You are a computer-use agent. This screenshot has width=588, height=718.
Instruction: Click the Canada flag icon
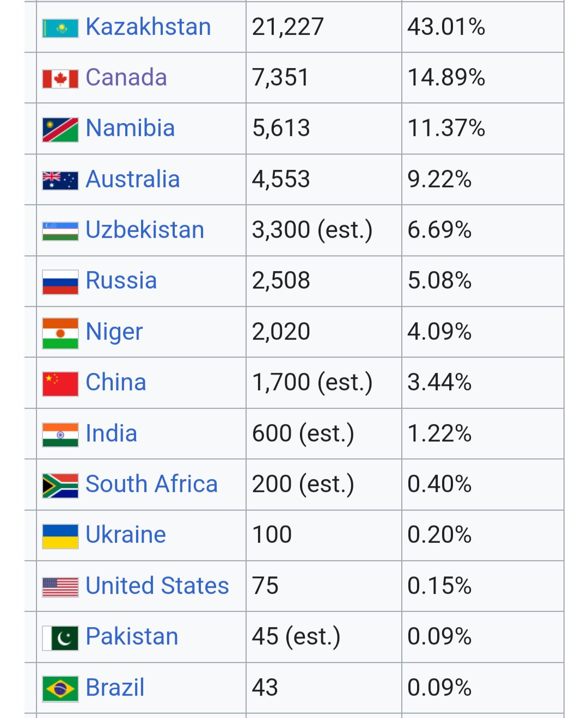click(60, 79)
